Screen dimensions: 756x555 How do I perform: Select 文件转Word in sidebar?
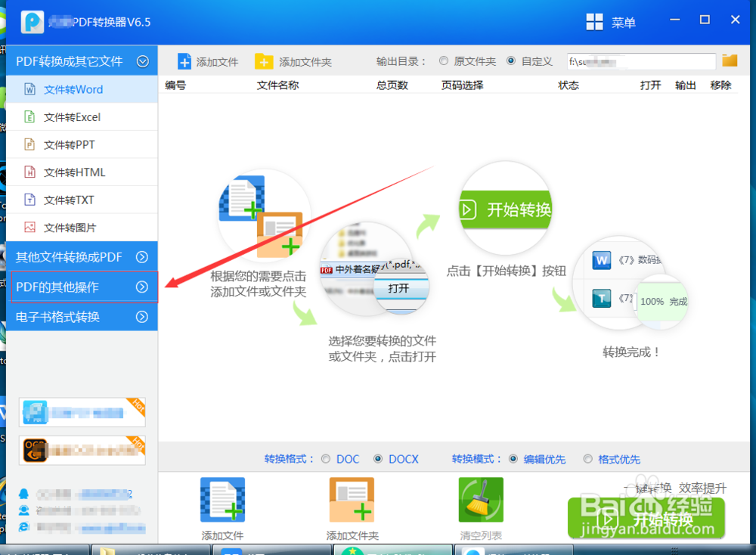tap(82, 89)
